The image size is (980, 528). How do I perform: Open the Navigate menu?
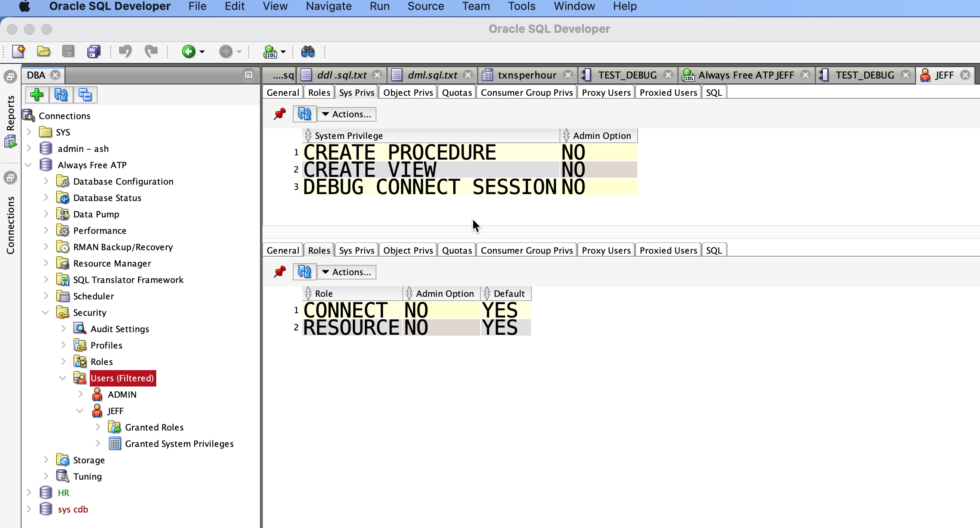329,6
